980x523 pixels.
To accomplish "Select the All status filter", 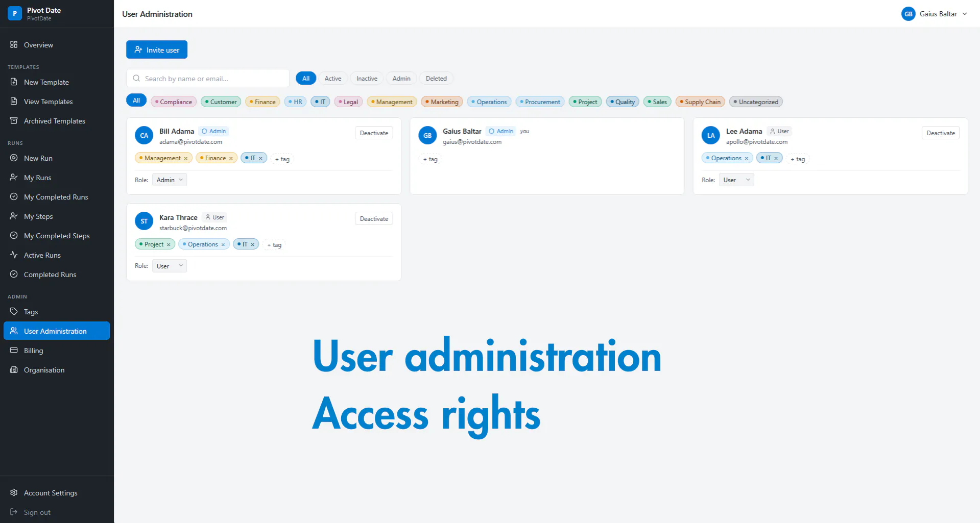I will [306, 78].
